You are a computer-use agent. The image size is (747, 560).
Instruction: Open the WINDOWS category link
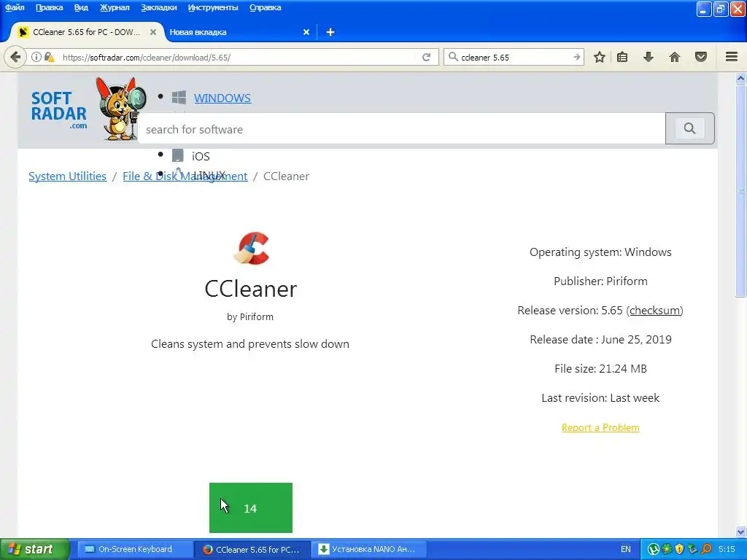222,98
